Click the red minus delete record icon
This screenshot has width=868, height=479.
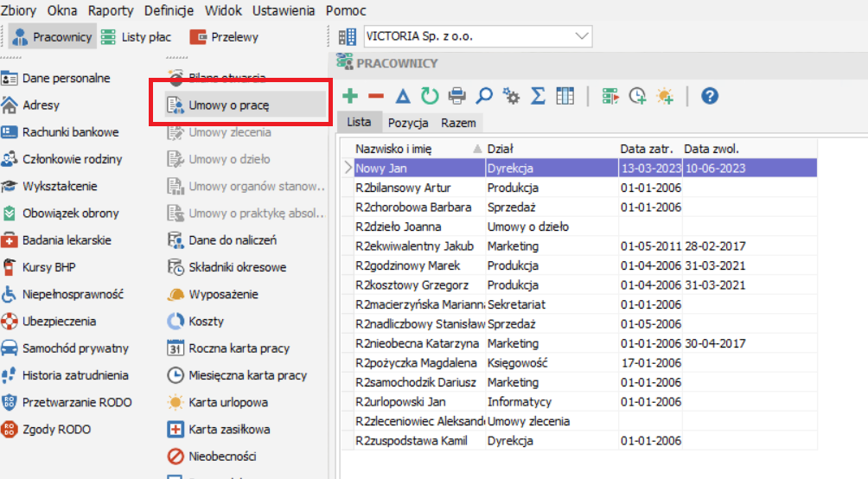(376, 96)
